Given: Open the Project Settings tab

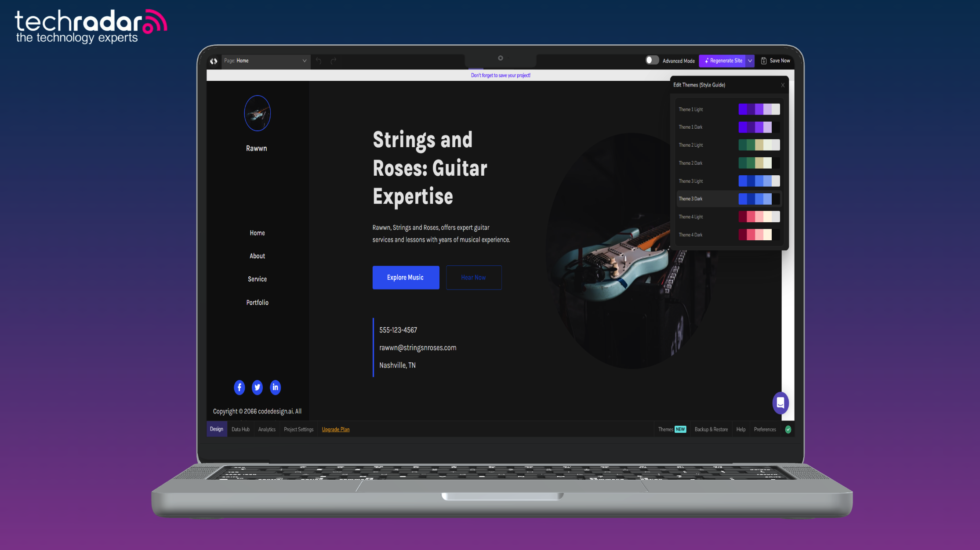Looking at the screenshot, I should tap(298, 429).
